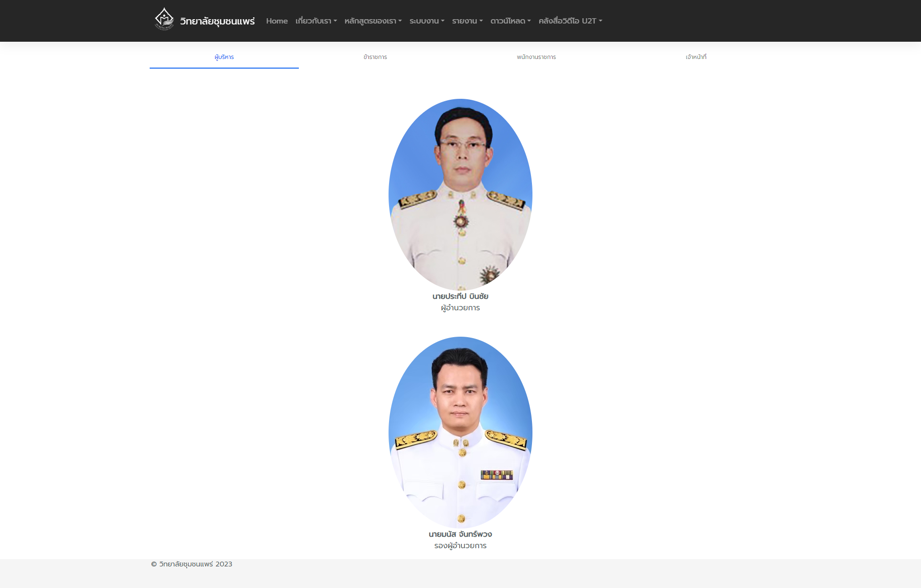Open the หลักสูตรของเรา dropdown
Image resolution: width=921 pixels, height=588 pixels.
pyautogui.click(x=373, y=21)
